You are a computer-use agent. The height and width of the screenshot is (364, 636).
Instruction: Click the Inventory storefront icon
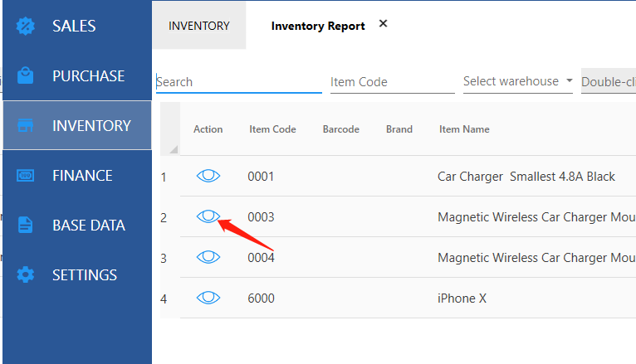[x=26, y=126]
